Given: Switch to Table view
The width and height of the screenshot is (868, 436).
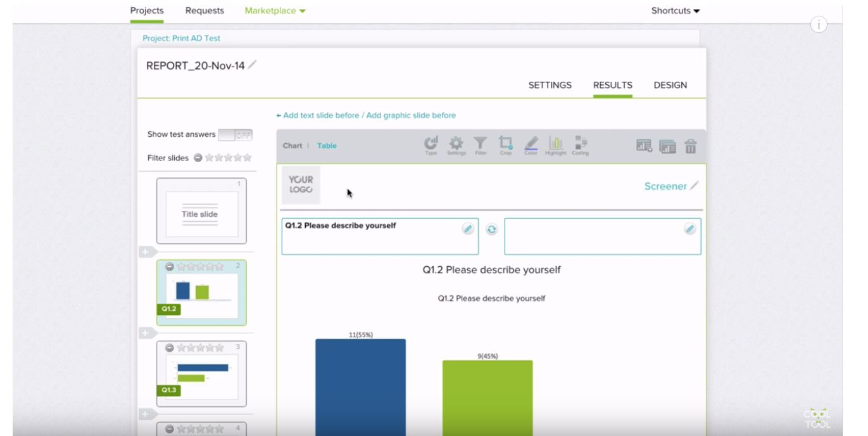Looking at the screenshot, I should (x=327, y=146).
